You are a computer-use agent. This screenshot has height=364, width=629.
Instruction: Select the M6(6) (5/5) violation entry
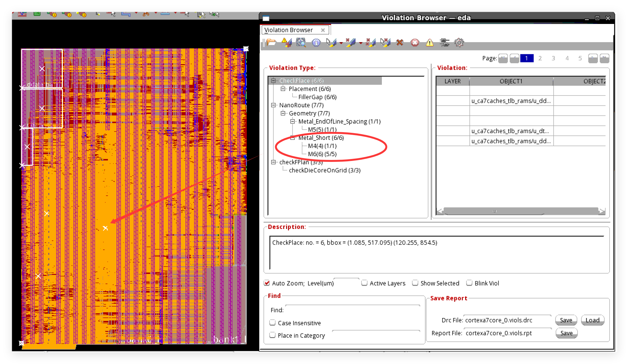tap(322, 154)
